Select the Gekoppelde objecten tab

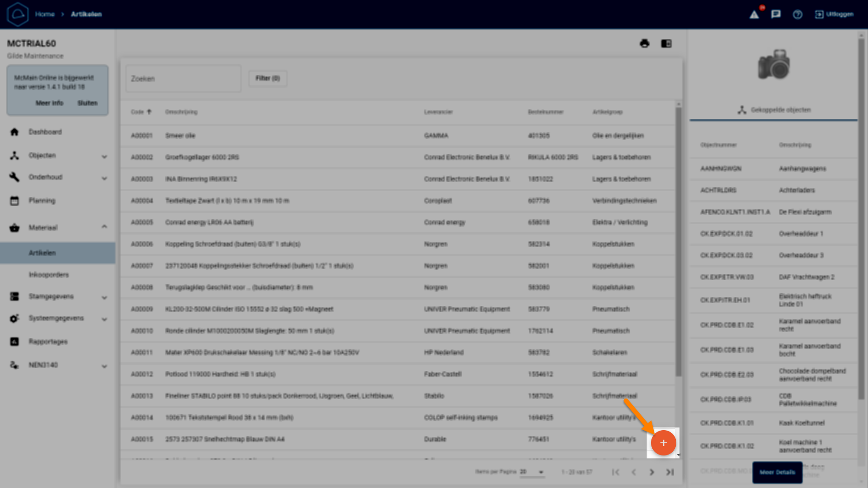[774, 110]
